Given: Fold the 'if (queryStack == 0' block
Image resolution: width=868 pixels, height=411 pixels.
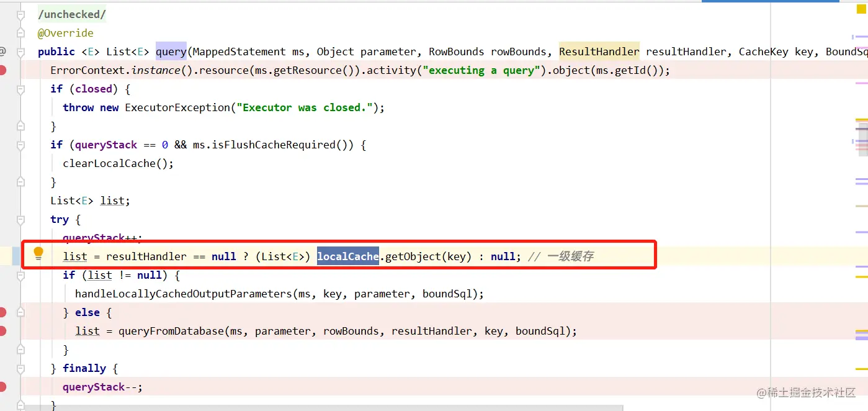Looking at the screenshot, I should (x=20, y=145).
